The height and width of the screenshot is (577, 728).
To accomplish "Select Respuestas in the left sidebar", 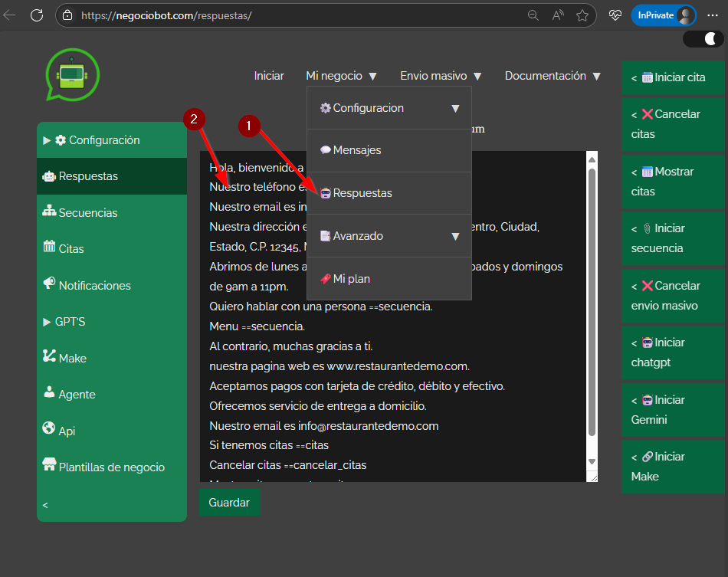I will 112,176.
